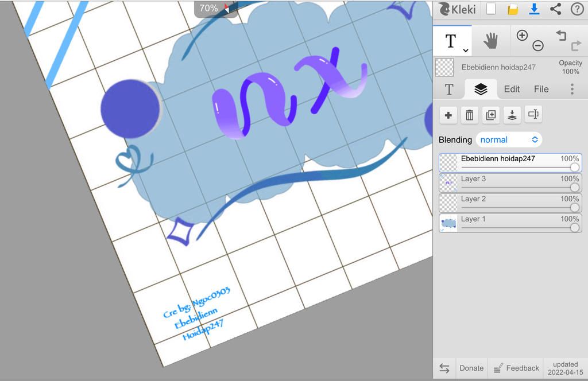
Task: Open the Text settings tab
Action: 449,89
